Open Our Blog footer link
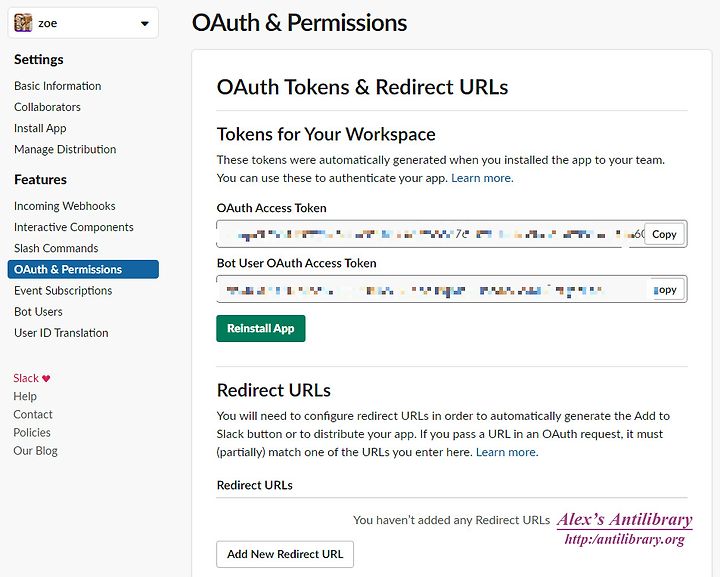The width and height of the screenshot is (720, 577). (x=35, y=451)
